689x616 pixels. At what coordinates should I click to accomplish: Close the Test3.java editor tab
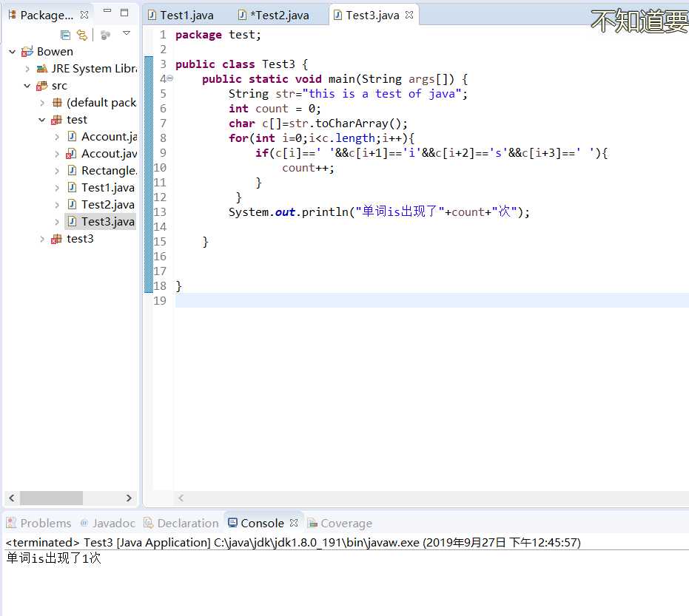click(409, 15)
